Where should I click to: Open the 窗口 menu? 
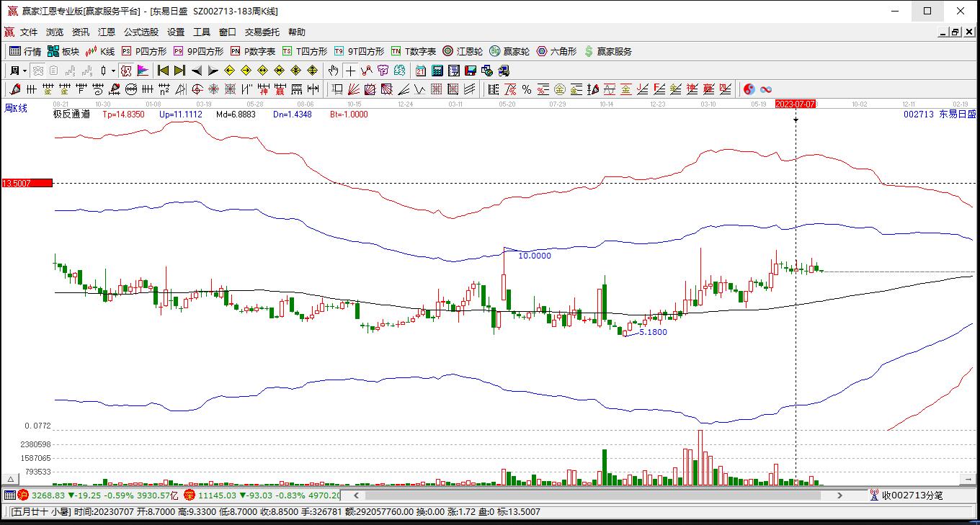tap(228, 32)
